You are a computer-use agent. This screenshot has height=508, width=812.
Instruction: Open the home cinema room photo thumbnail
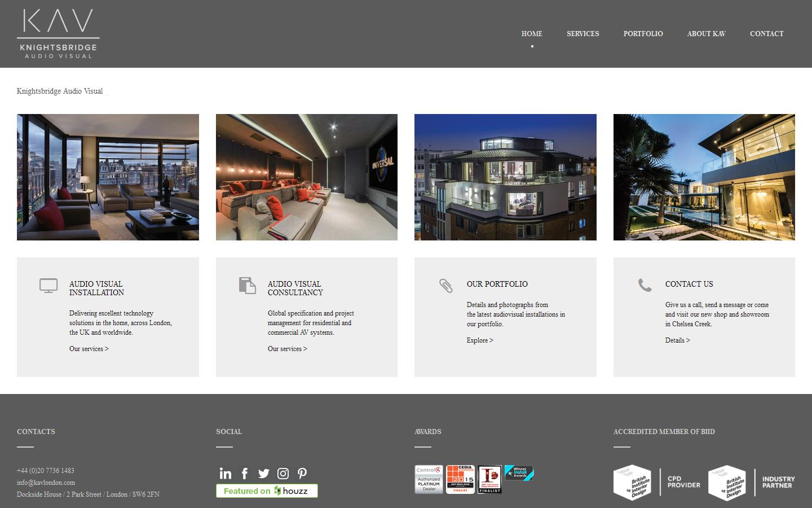tap(306, 177)
